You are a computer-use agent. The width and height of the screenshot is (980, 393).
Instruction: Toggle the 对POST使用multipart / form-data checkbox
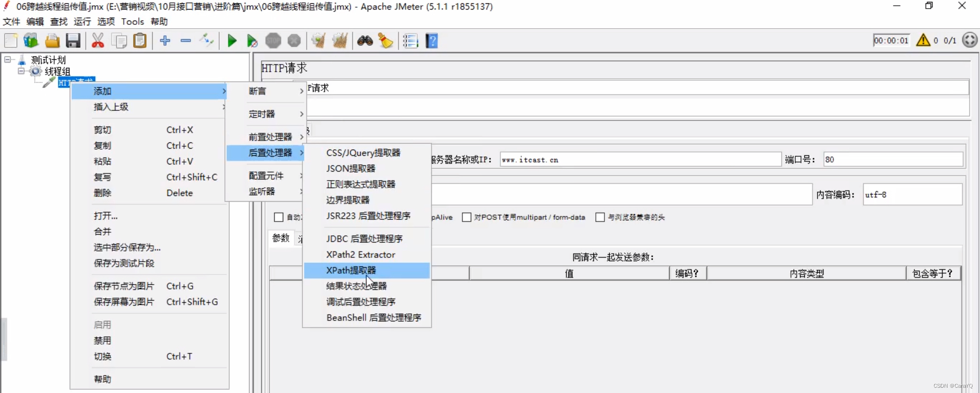(x=467, y=217)
